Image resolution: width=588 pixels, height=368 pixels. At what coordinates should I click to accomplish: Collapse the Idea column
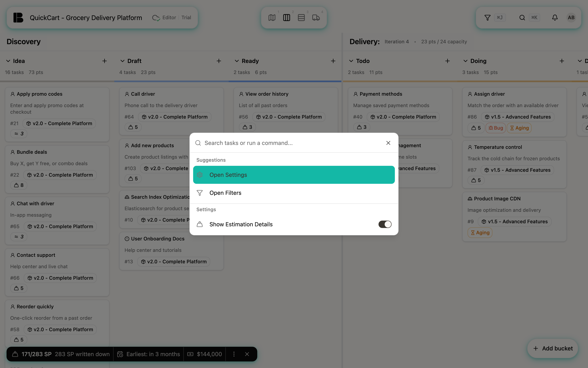coord(8,61)
